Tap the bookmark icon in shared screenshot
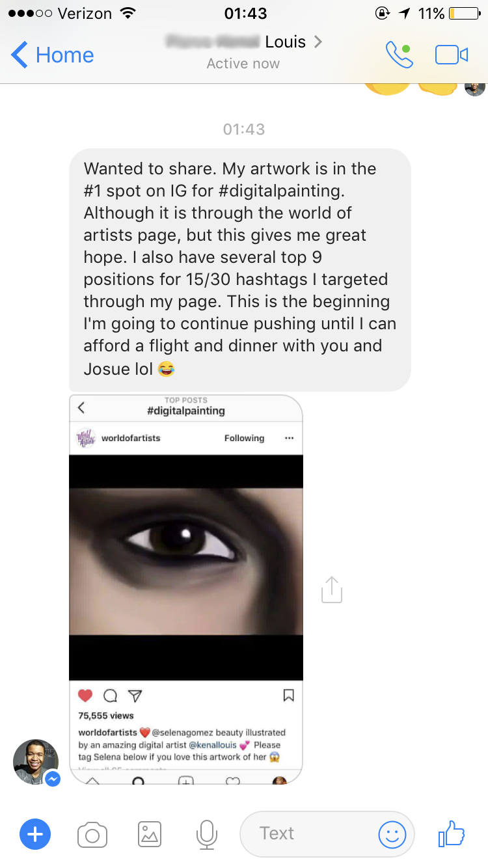The width and height of the screenshot is (488, 868). [290, 696]
